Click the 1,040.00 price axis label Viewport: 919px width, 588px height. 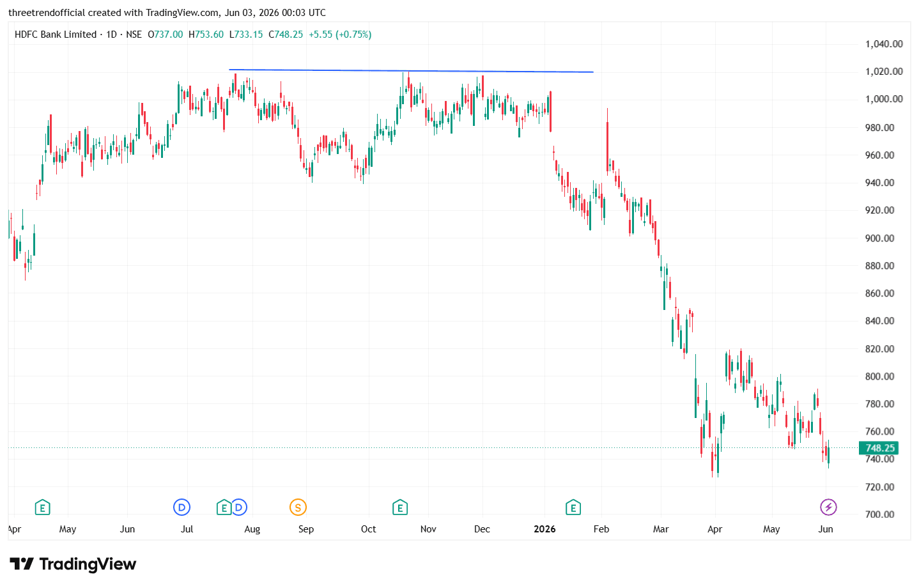tap(884, 44)
